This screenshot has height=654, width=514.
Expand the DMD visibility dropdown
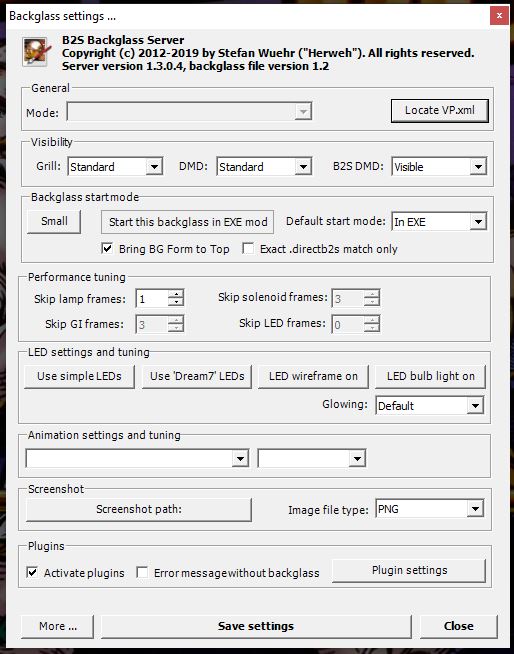264,167
